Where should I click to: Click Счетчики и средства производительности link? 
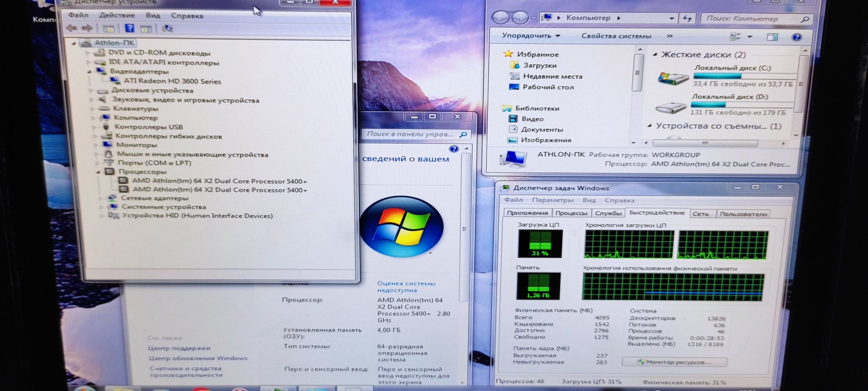pos(186,371)
